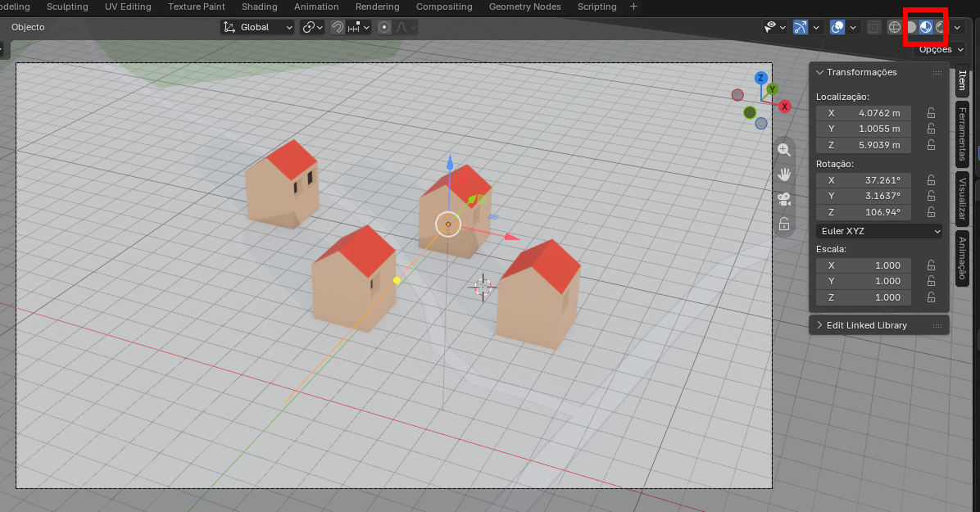The height and width of the screenshot is (512, 980).
Task: Toggle lock on Location X
Action: [931, 113]
